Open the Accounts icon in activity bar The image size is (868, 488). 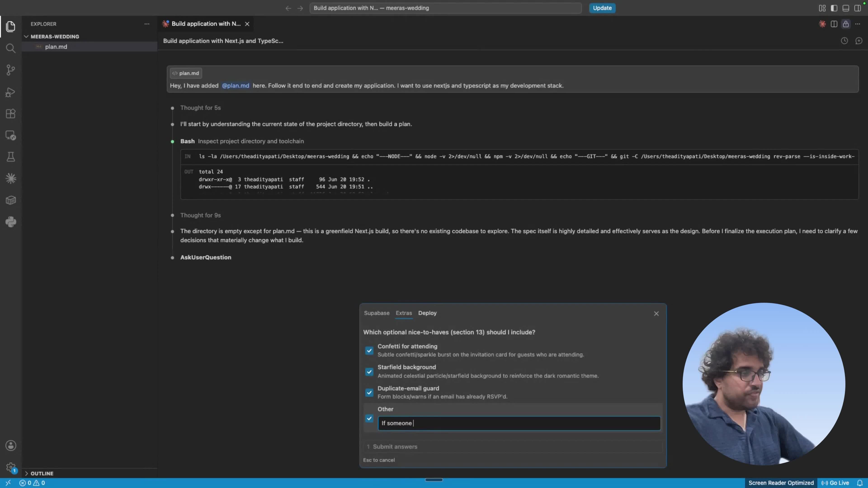coord(10,446)
